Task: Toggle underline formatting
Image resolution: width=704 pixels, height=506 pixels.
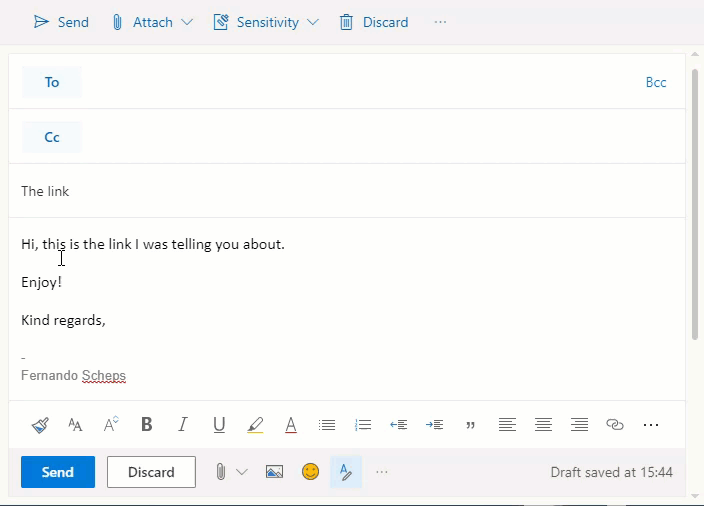Action: tap(219, 425)
